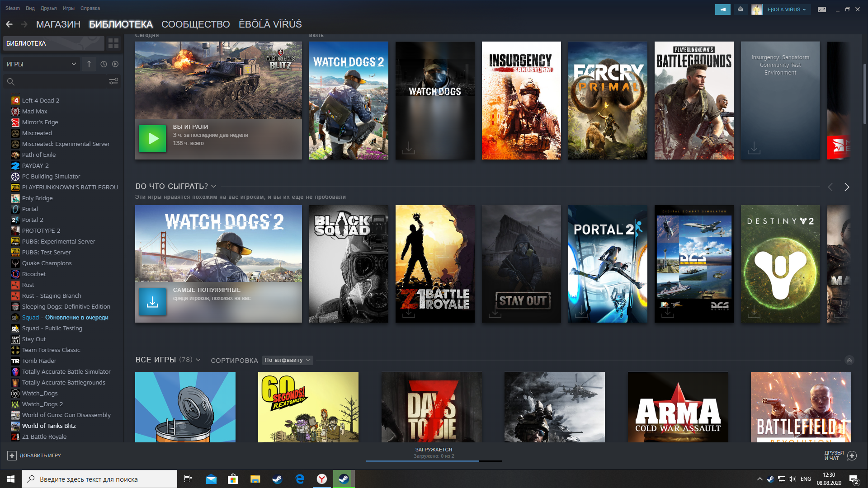Show next games in shelf arrow
This screenshot has width=868, height=488.
(x=847, y=187)
